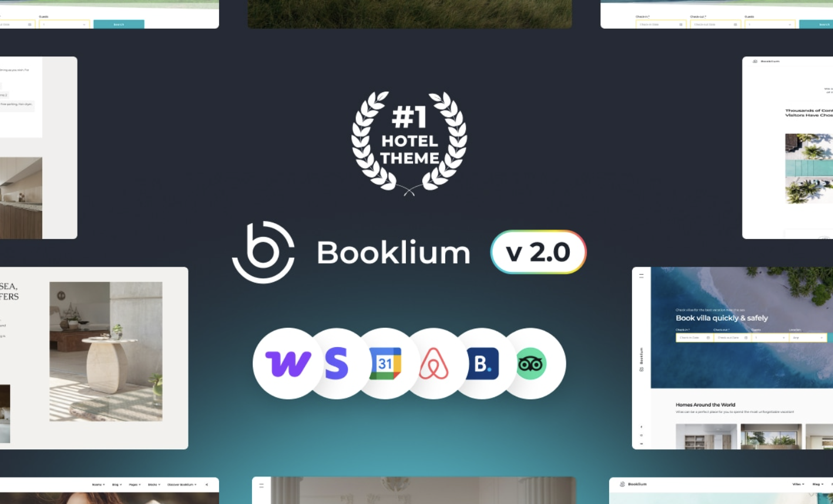Viewport: 833px width, 504px height.
Task: Click calendar icon in top-left preview date field
Action: pos(30,25)
